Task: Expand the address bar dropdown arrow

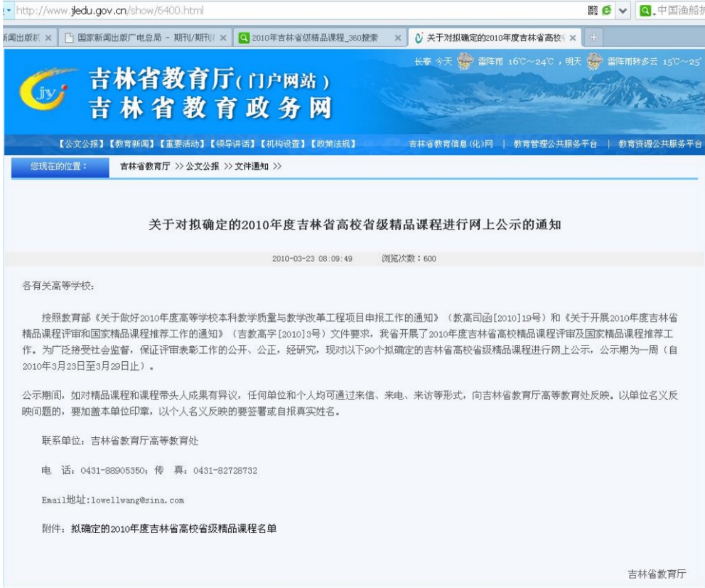Action: pyautogui.click(x=623, y=11)
